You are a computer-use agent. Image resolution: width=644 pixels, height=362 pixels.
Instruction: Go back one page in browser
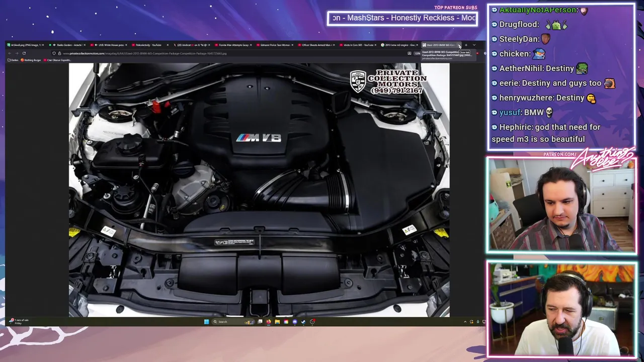10,53
